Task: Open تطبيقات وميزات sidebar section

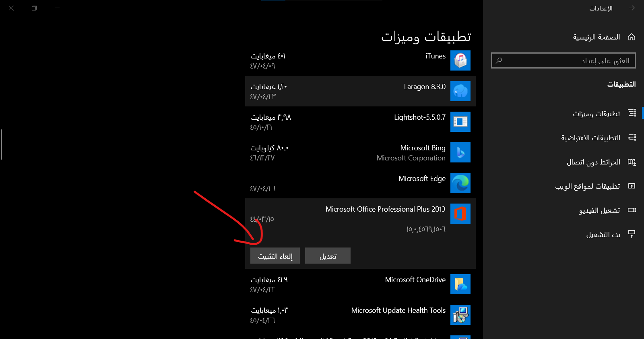Action: click(597, 114)
